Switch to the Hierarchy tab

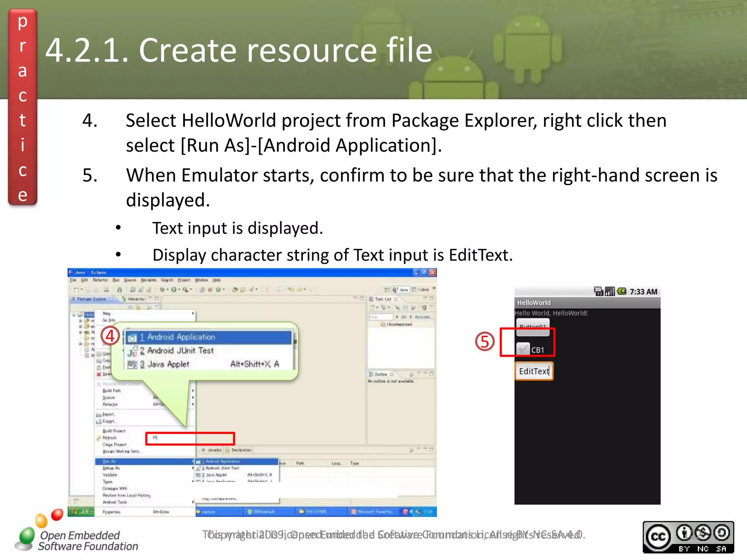point(133,299)
